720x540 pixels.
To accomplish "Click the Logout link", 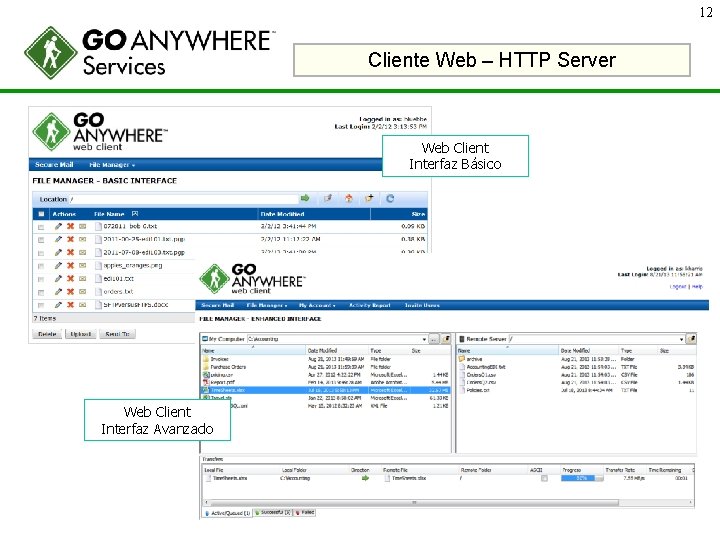I will tap(678, 287).
